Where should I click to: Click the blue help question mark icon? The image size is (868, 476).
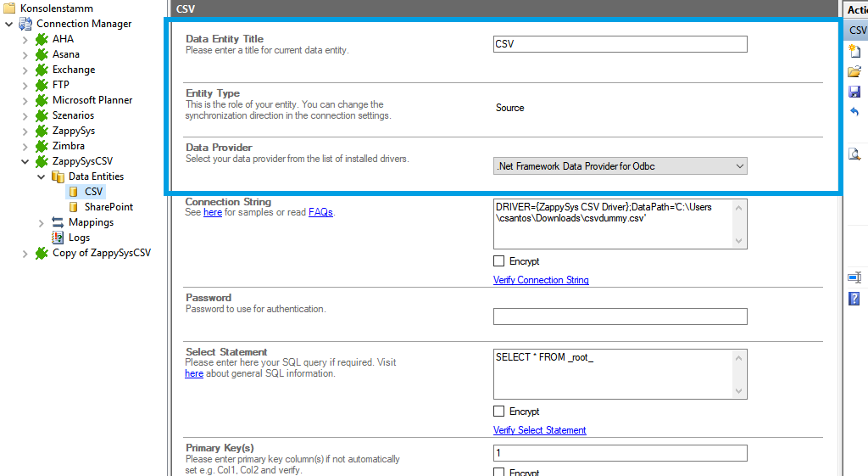coord(854,299)
